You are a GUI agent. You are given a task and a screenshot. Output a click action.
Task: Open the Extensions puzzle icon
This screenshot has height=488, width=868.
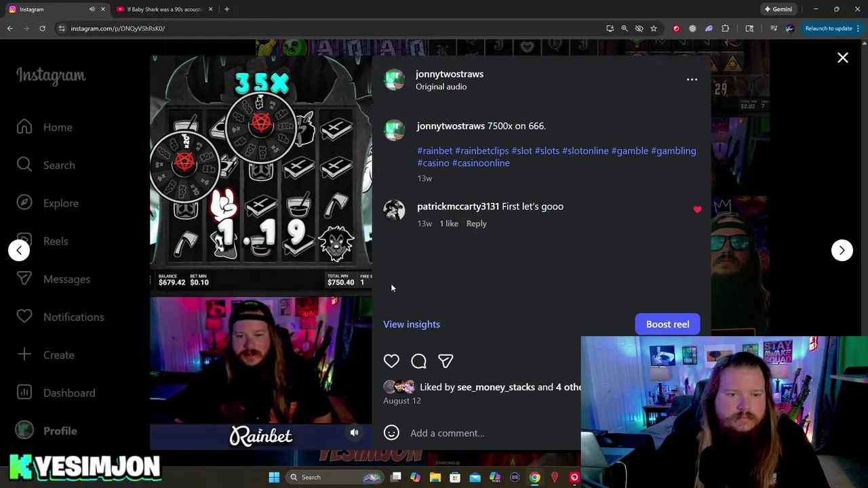[725, 28]
